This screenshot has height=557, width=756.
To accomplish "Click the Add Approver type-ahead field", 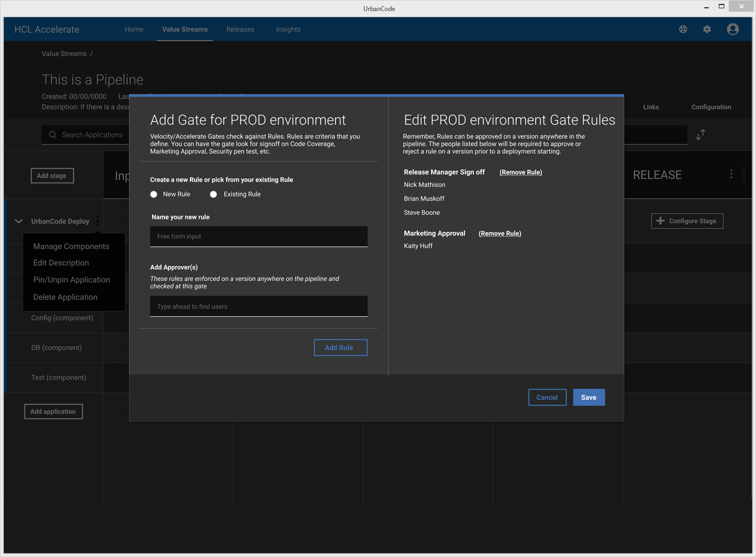I will [x=259, y=307].
